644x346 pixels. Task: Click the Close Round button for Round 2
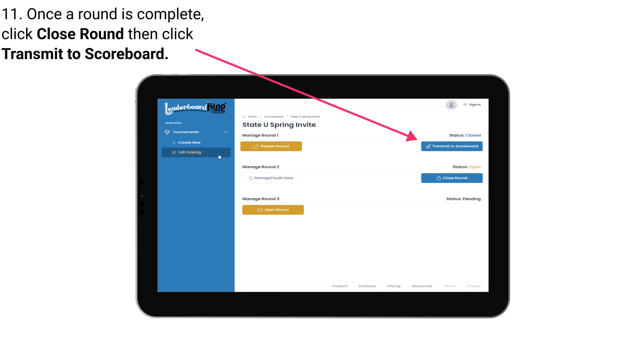tap(452, 178)
